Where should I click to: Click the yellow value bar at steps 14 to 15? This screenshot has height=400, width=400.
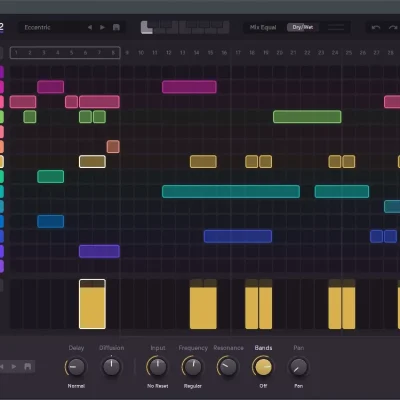click(203, 304)
